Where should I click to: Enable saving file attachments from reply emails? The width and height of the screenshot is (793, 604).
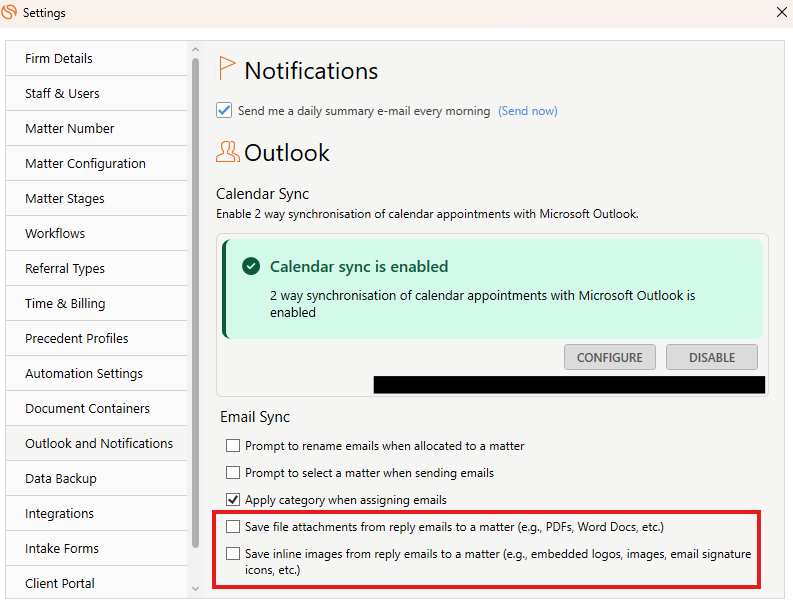(x=233, y=527)
